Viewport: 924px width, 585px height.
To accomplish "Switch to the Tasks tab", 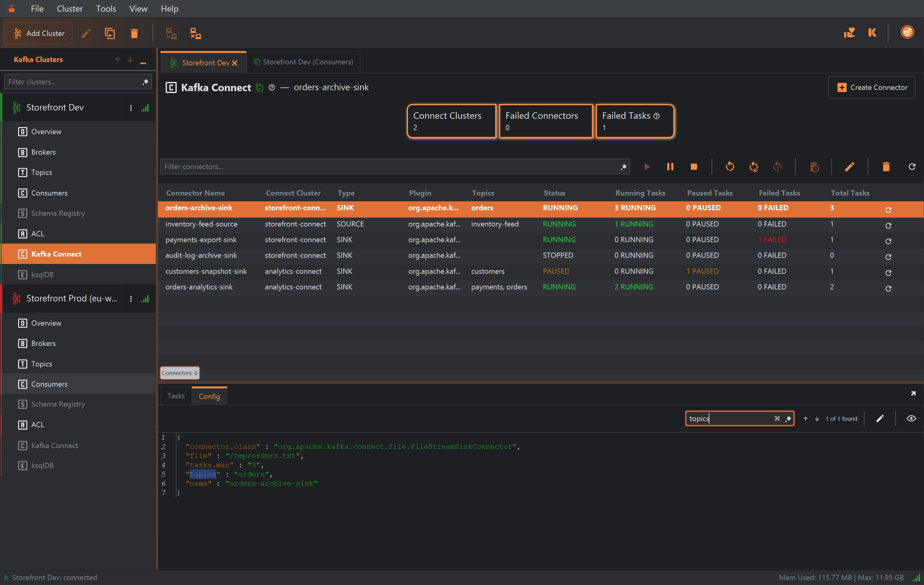I will (176, 396).
